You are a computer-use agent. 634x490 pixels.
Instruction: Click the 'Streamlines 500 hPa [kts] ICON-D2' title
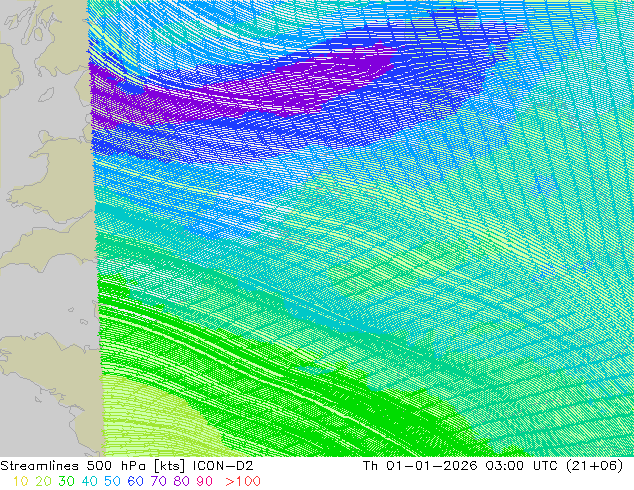point(127,466)
